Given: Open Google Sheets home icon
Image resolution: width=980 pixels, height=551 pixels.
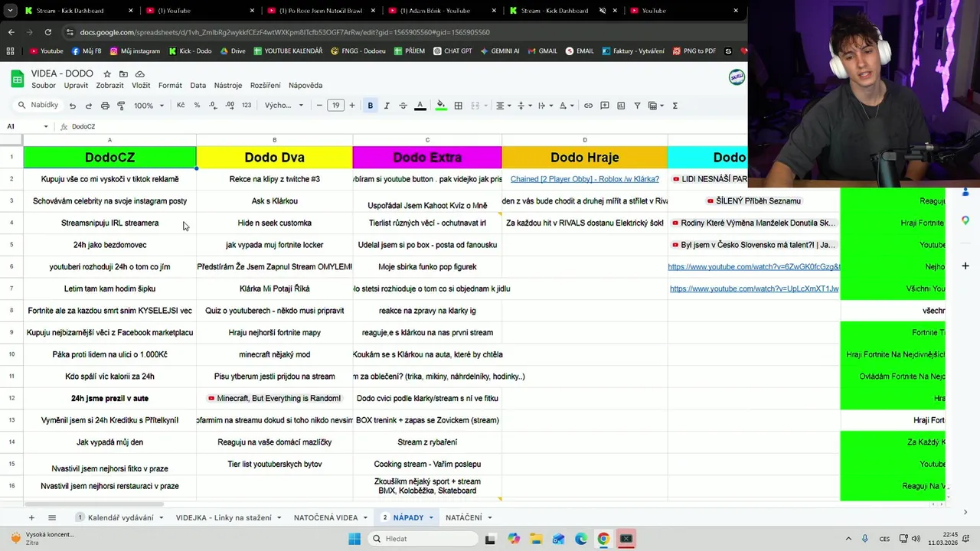Looking at the screenshot, I should [17, 79].
